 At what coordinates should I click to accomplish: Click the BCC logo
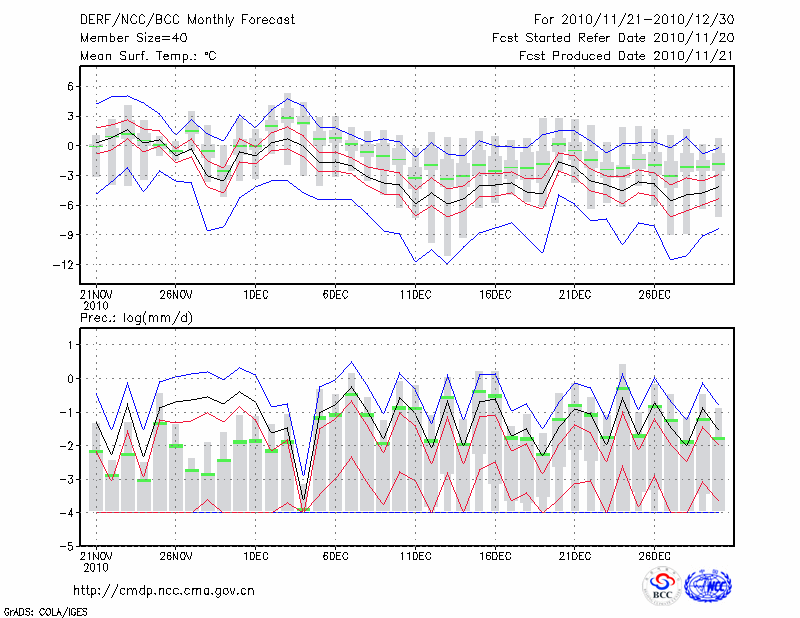[x=662, y=587]
